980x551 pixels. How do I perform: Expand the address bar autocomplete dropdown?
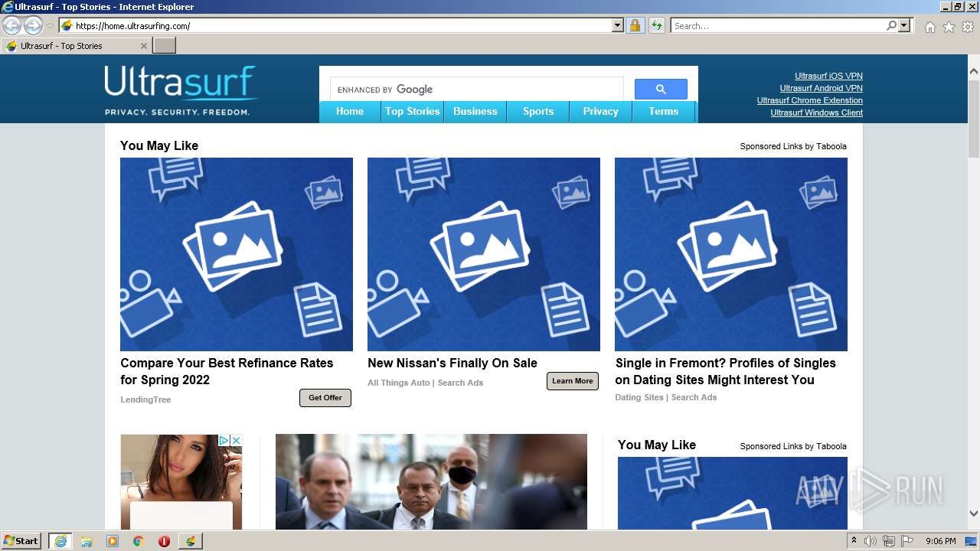click(x=618, y=26)
